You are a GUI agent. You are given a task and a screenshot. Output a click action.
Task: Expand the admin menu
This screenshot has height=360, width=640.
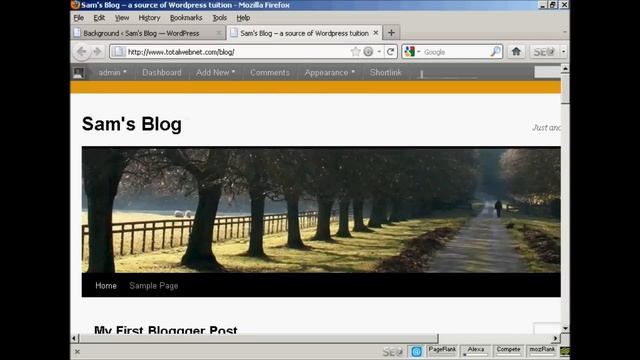112,72
